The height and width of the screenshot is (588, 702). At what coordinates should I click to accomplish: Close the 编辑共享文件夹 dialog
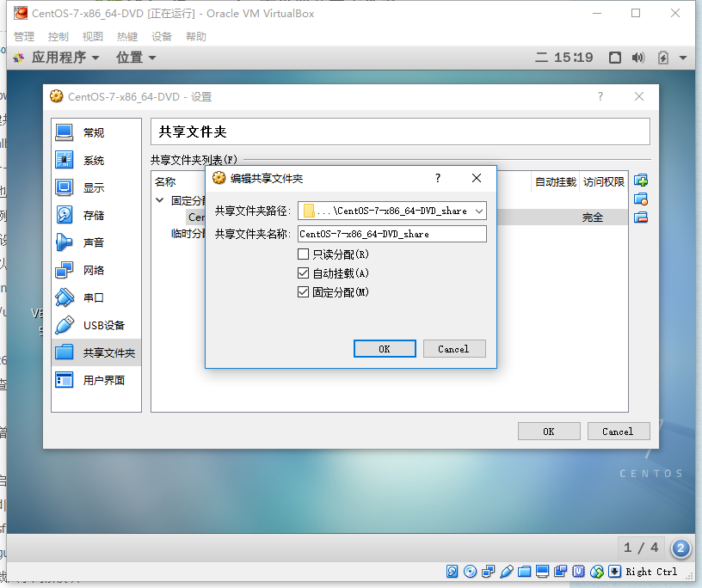coord(477,178)
